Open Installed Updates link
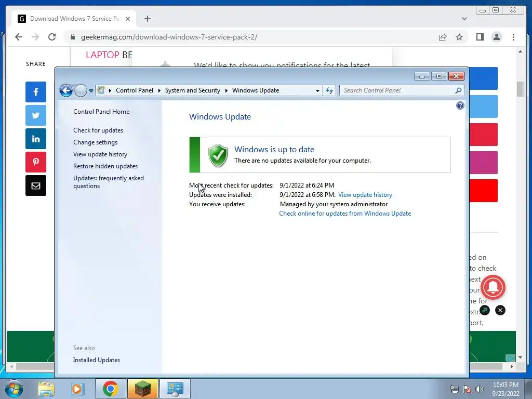The image size is (532, 399). click(x=96, y=360)
